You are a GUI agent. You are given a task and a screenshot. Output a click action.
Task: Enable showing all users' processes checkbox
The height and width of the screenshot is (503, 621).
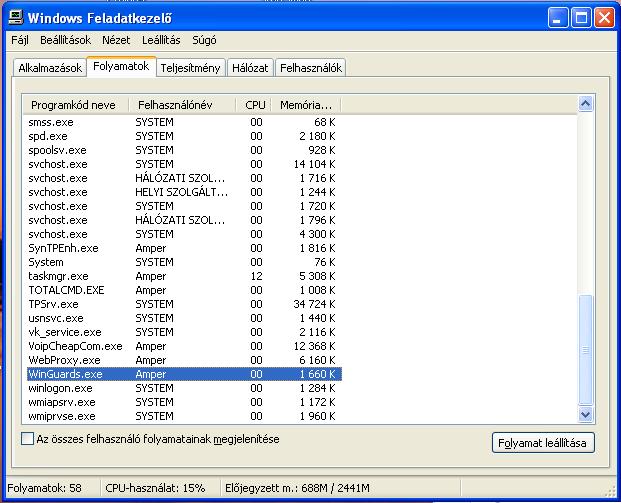[27, 439]
